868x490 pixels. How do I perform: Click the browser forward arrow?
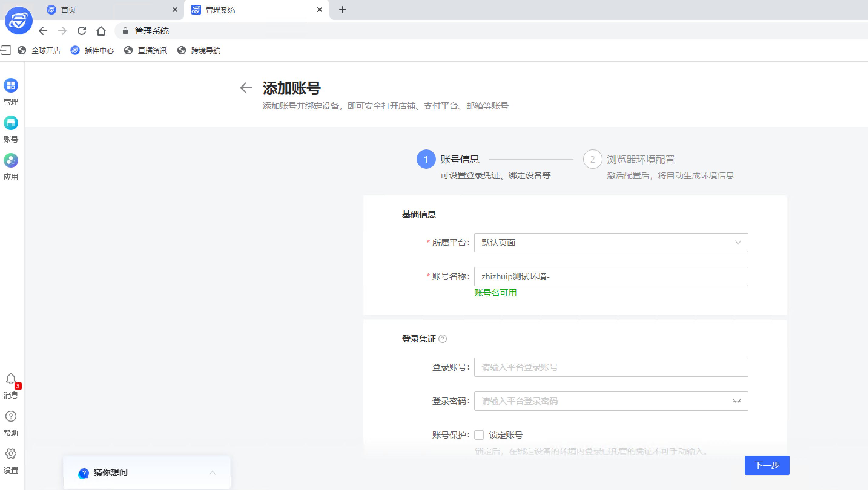[x=62, y=31]
